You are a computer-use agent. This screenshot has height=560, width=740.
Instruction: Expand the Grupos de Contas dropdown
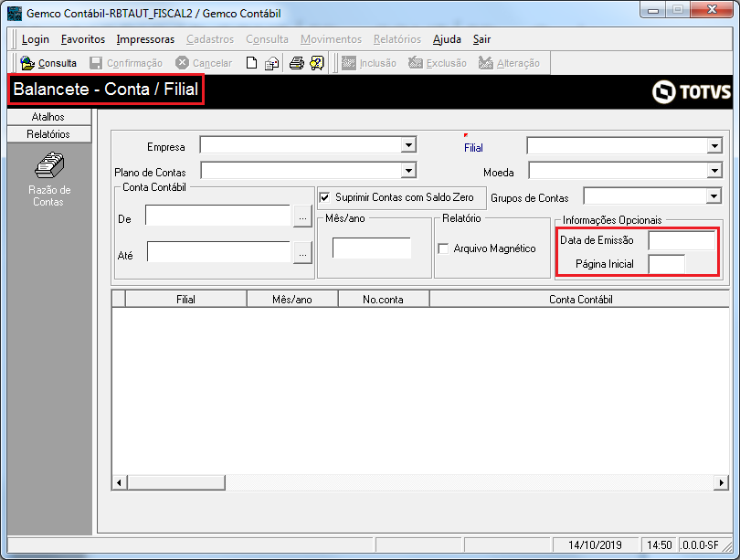714,195
